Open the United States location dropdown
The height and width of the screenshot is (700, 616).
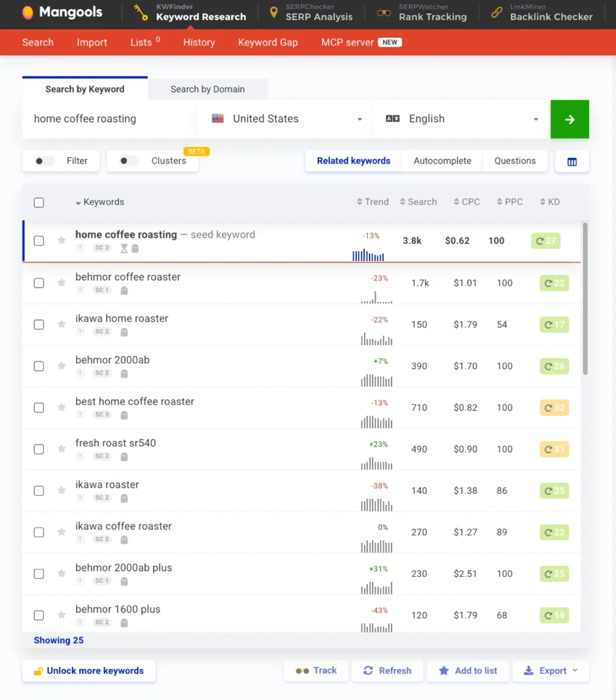coord(287,119)
